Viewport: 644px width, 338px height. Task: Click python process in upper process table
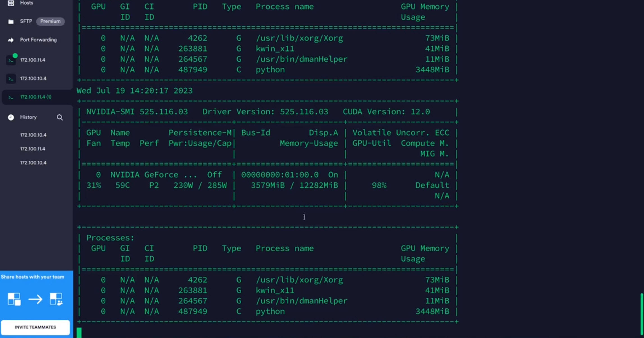(270, 70)
